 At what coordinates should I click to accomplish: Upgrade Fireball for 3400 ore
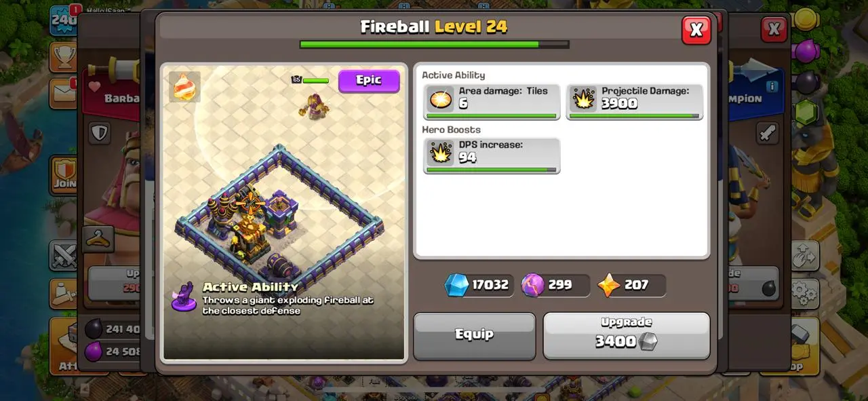[627, 335]
